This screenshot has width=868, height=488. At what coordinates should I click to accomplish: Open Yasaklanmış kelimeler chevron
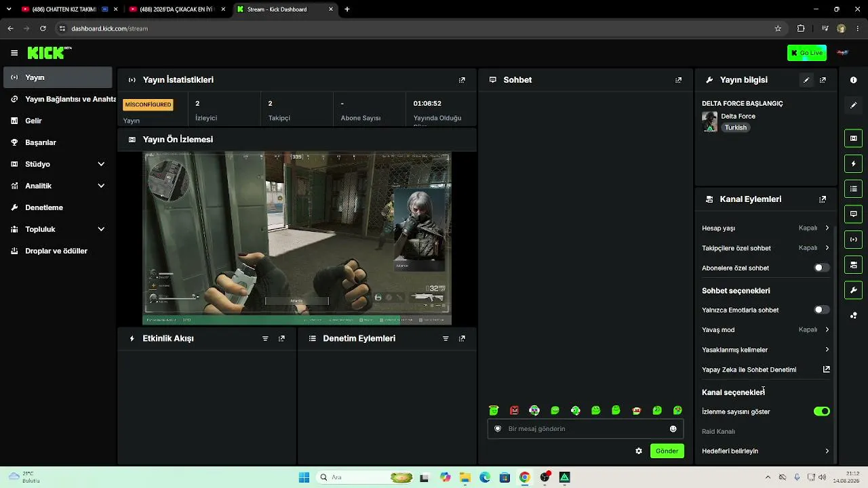click(x=827, y=350)
